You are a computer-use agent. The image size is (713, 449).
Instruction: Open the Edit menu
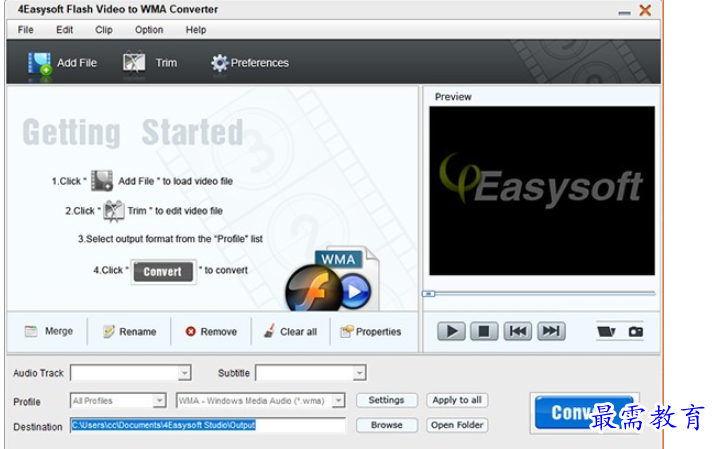pos(65,30)
